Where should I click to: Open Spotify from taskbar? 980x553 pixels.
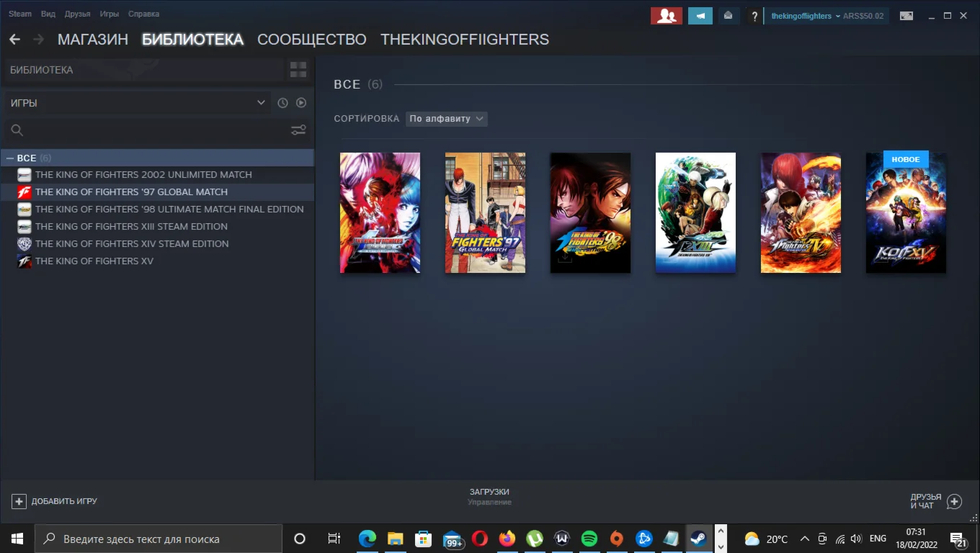(589, 539)
